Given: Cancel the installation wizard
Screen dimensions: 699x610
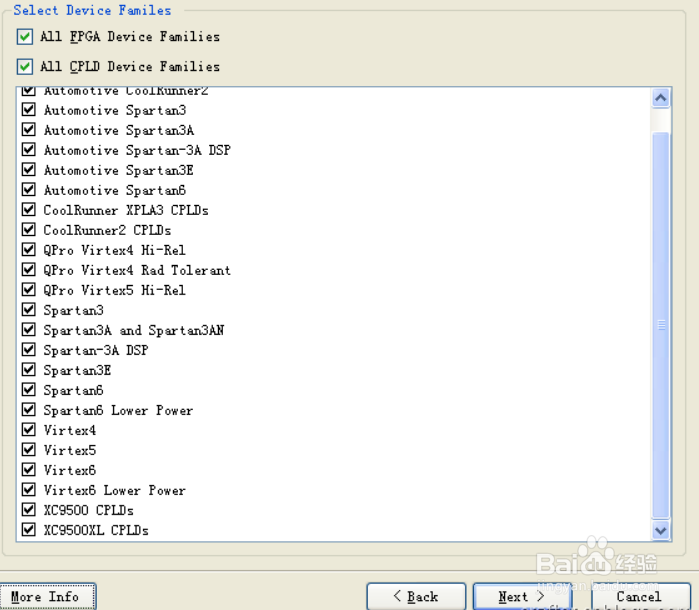Looking at the screenshot, I should [x=641, y=597].
